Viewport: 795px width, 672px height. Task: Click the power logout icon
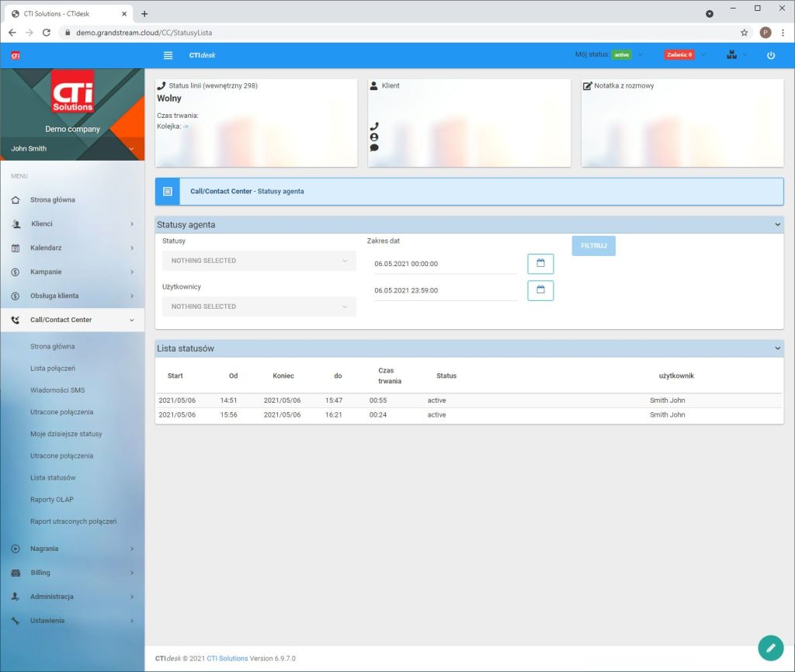coord(770,55)
